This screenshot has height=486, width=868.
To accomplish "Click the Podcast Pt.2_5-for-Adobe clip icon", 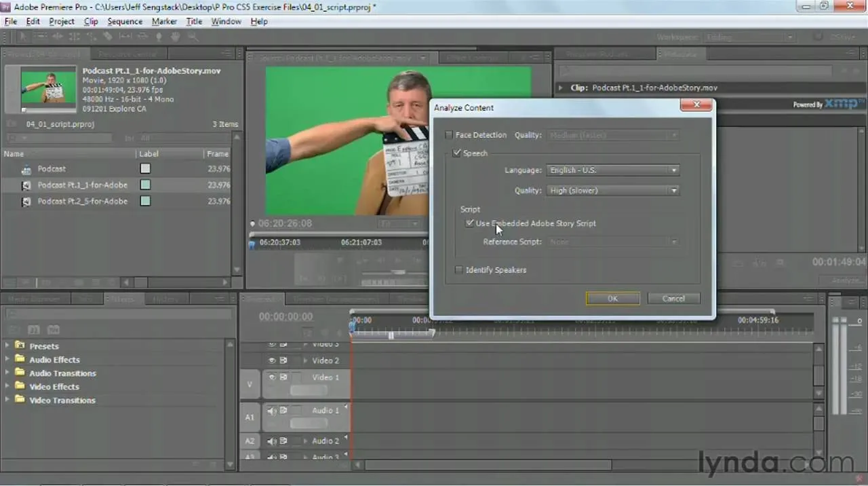I will (x=26, y=202).
